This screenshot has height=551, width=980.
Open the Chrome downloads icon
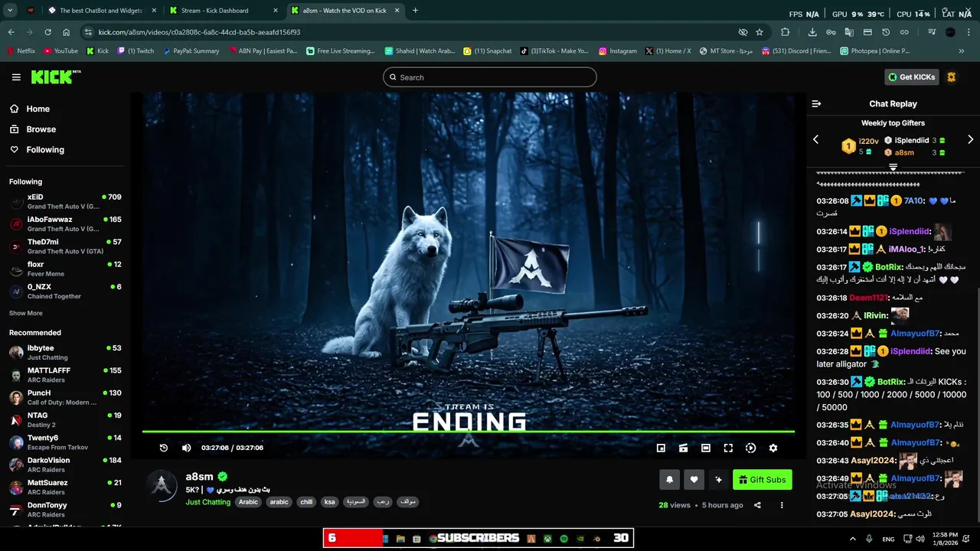[x=812, y=32]
